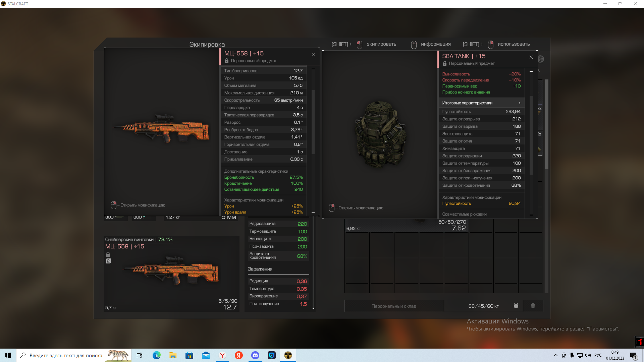
Task: Click the Урон 105 ед row
Action: tap(264, 78)
